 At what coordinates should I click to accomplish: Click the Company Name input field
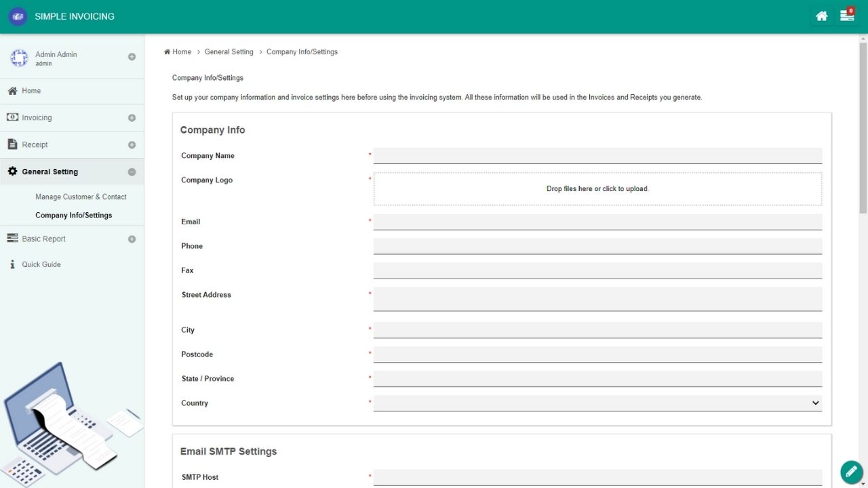point(597,156)
